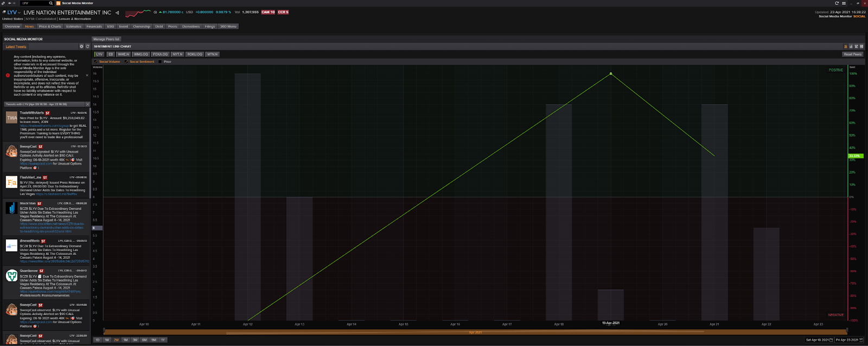Screen dimensions: 868x346
Task: Select the 1W time range
Action: click(x=107, y=340)
